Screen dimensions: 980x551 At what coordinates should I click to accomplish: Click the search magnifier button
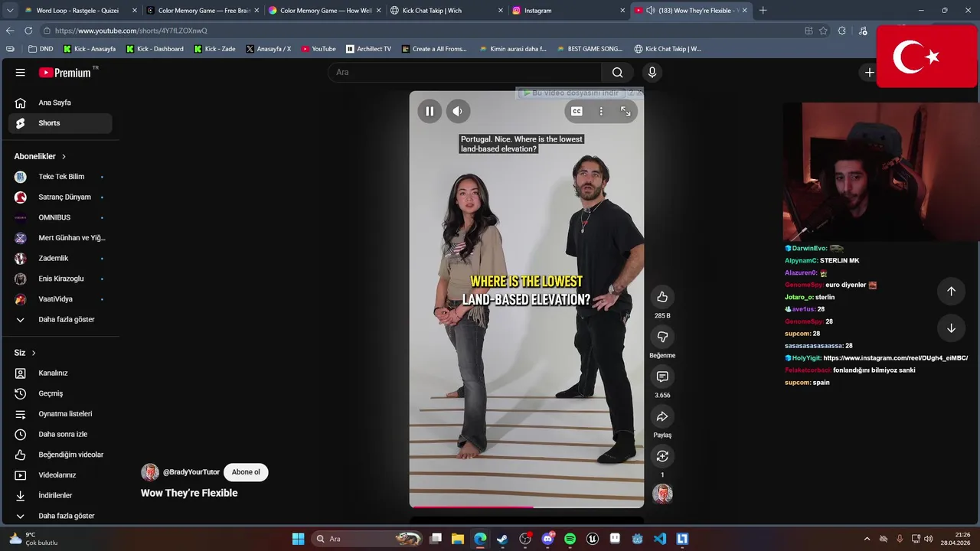[617, 72]
